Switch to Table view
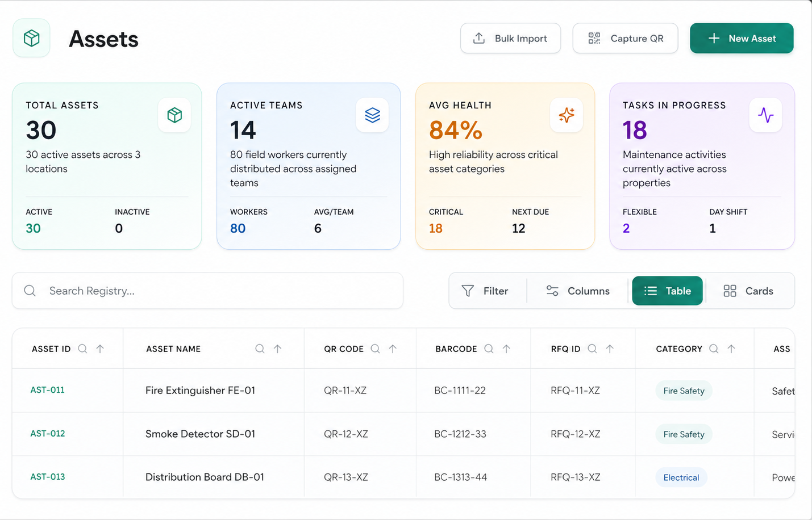Screen dimensions: 812x520 (667, 291)
